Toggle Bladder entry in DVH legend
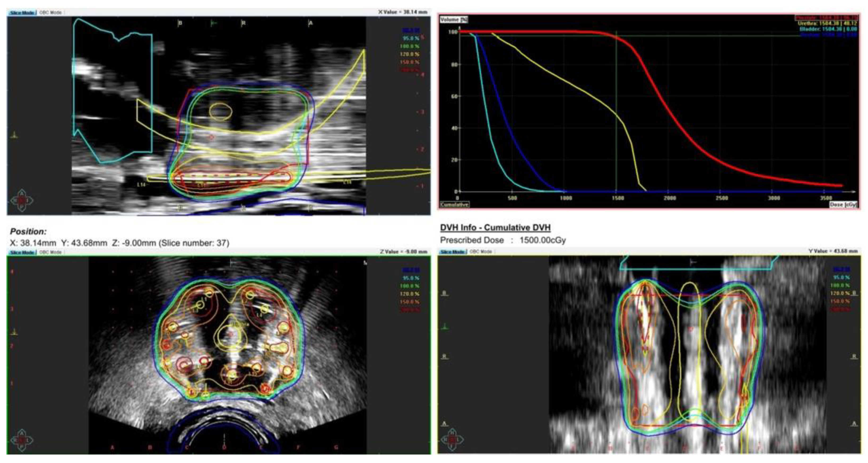 point(828,29)
